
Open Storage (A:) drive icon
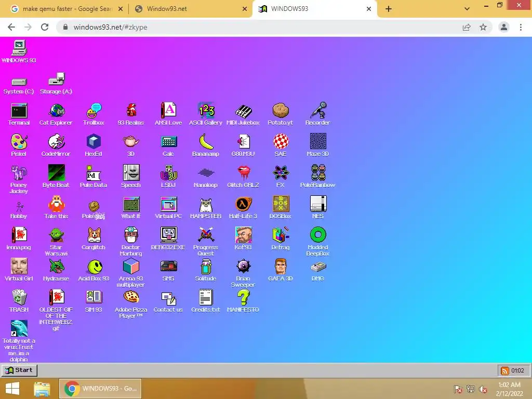coord(56,83)
